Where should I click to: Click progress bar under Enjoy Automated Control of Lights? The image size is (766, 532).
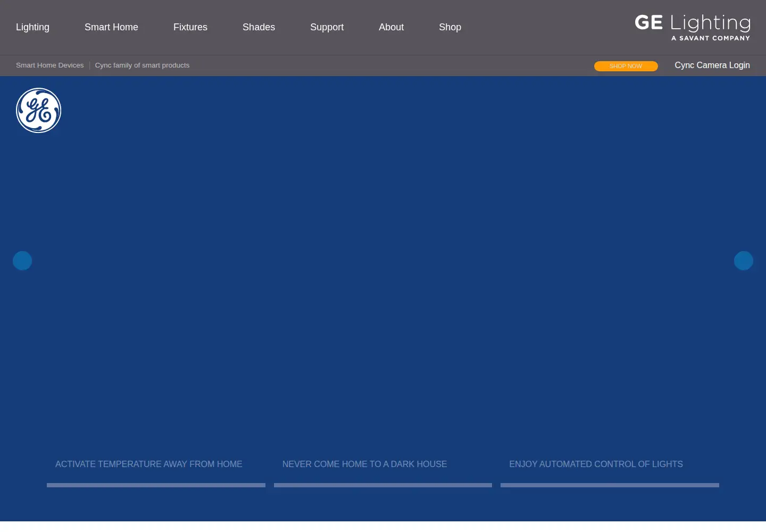click(x=610, y=485)
